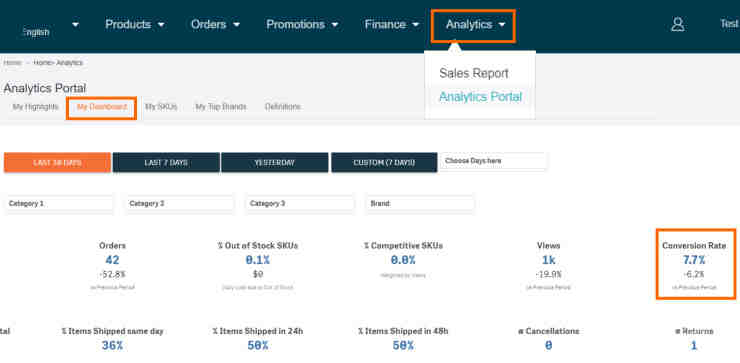Select the Last 30 Days button
This screenshot has width=740, height=363.
click(58, 162)
